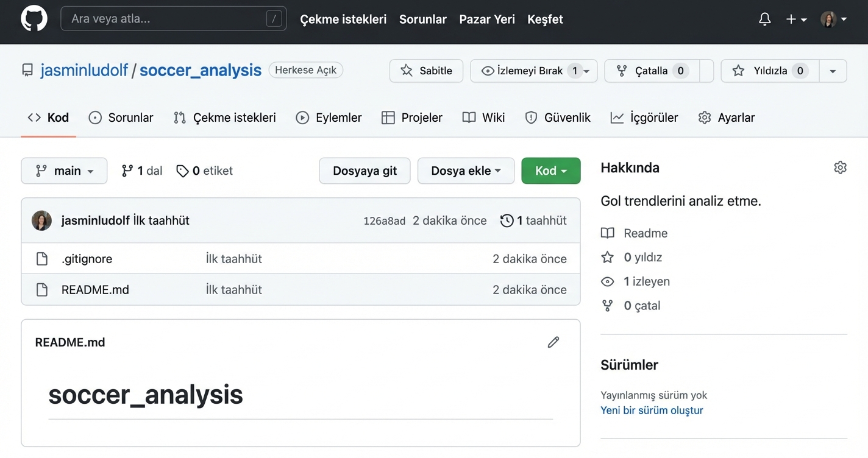Click the GitHub logo icon

point(34,19)
